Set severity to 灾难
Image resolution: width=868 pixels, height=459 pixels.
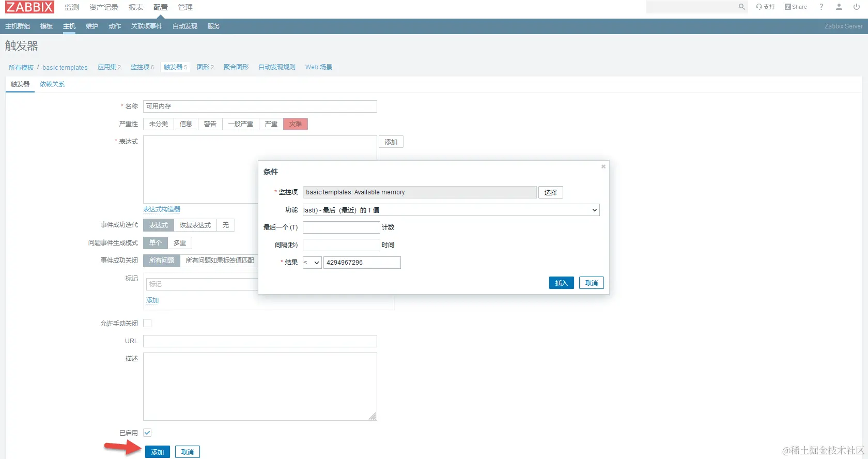tap(296, 124)
